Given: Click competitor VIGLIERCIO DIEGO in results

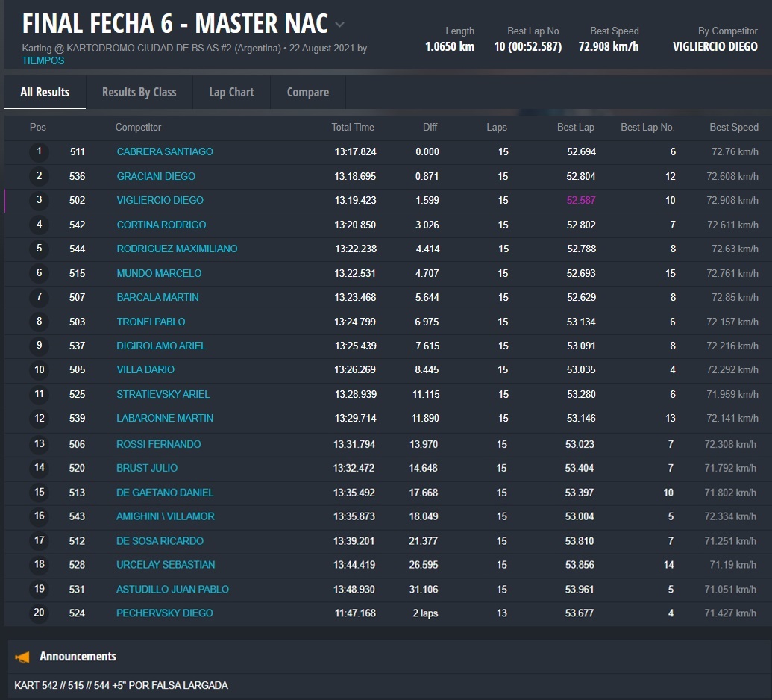Looking at the screenshot, I should [x=160, y=200].
